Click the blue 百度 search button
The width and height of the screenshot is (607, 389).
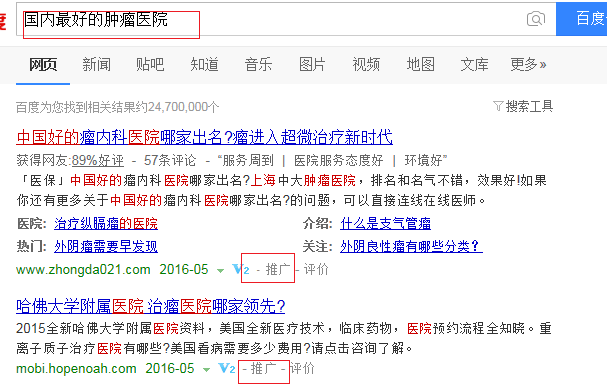581,19
